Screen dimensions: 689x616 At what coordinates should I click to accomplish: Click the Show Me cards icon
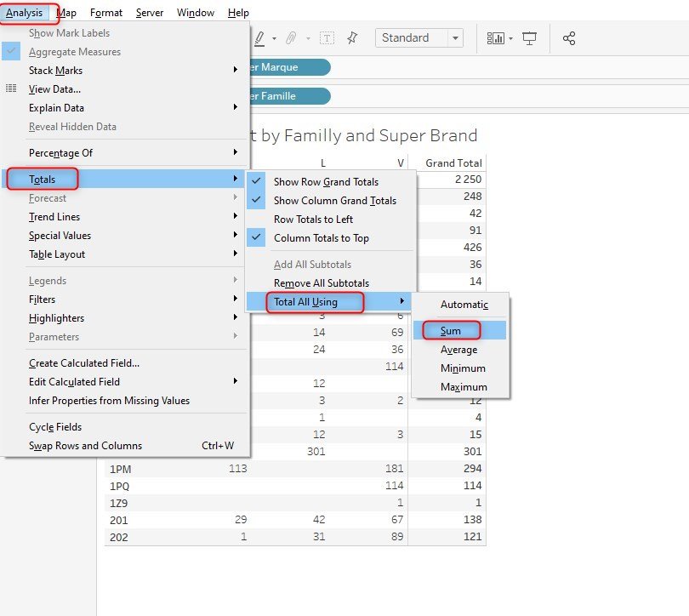496,38
